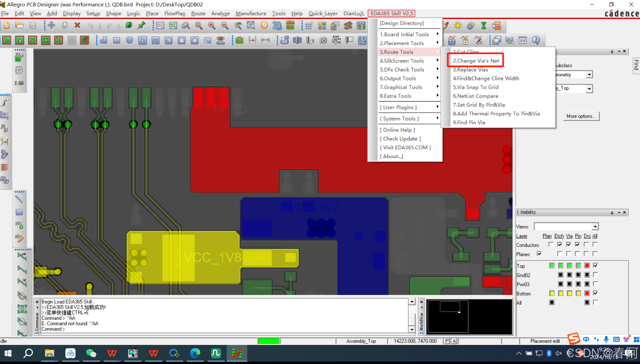
Task: Open the Manufacture menu
Action: [x=251, y=13]
